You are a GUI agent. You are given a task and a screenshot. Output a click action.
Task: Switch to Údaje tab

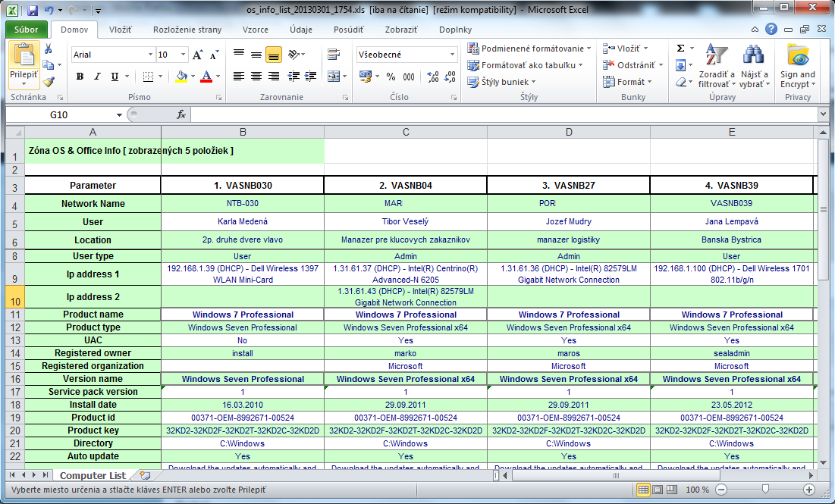point(301,30)
